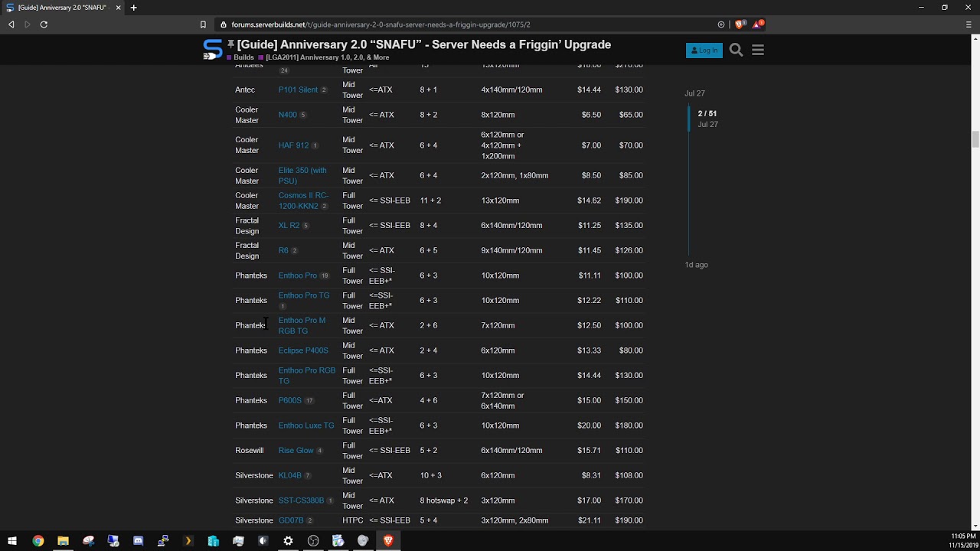This screenshot has height=551, width=980.
Task: Open the GD07B case link
Action: click(291, 520)
